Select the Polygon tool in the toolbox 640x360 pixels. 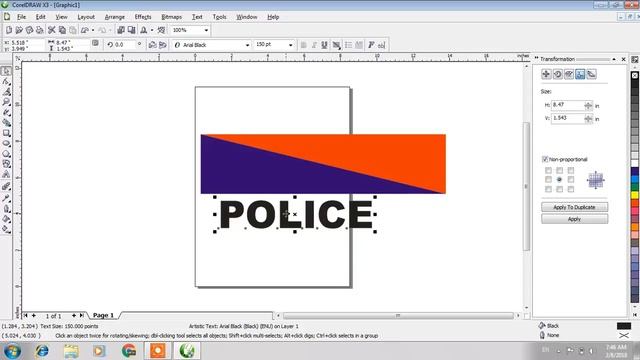click(6, 154)
